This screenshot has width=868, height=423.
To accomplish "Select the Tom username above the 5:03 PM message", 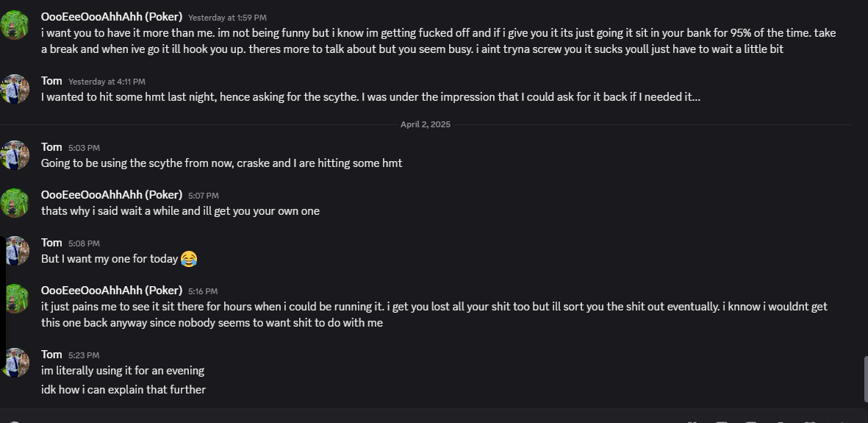I will (51, 146).
